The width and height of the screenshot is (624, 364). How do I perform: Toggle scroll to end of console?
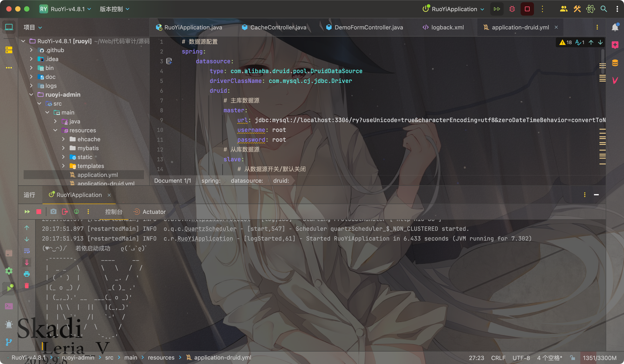coord(27,262)
